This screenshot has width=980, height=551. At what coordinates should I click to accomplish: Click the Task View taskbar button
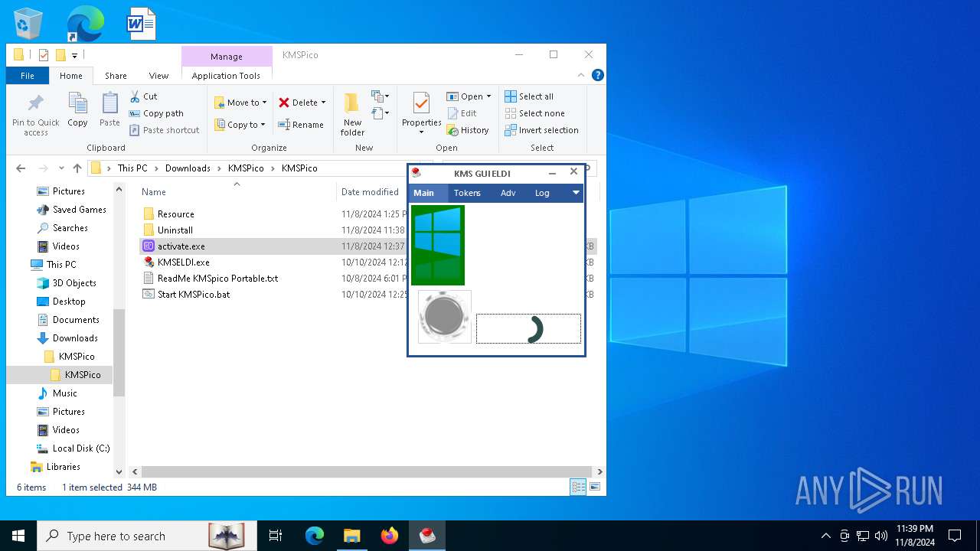pyautogui.click(x=276, y=536)
